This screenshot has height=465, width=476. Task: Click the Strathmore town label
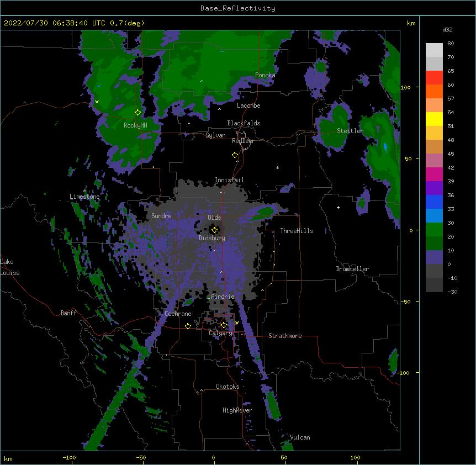pos(285,336)
